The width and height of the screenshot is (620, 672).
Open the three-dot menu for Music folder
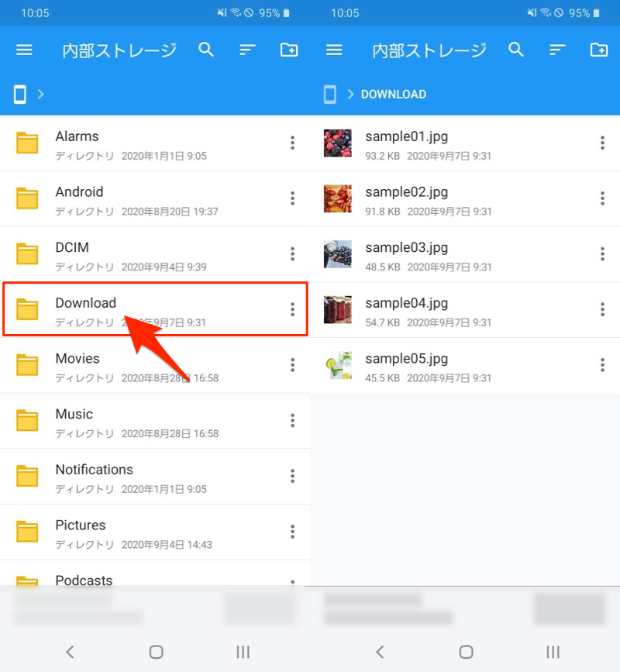(292, 421)
